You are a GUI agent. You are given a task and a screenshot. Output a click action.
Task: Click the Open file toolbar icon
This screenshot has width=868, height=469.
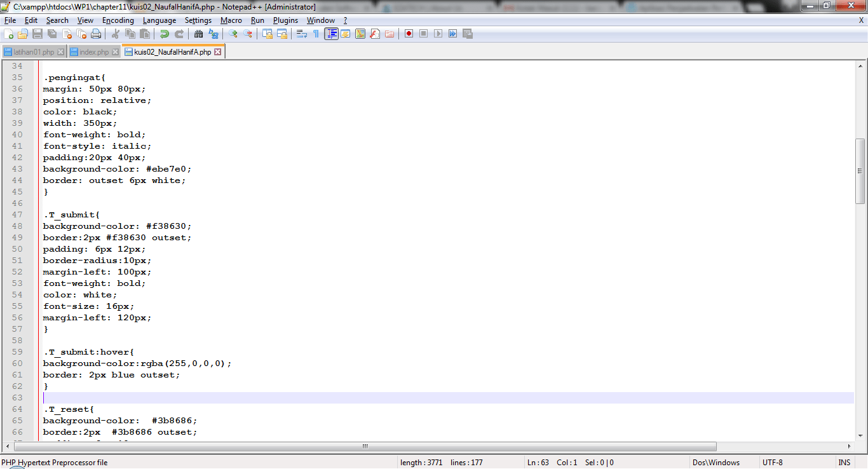pyautogui.click(x=23, y=34)
